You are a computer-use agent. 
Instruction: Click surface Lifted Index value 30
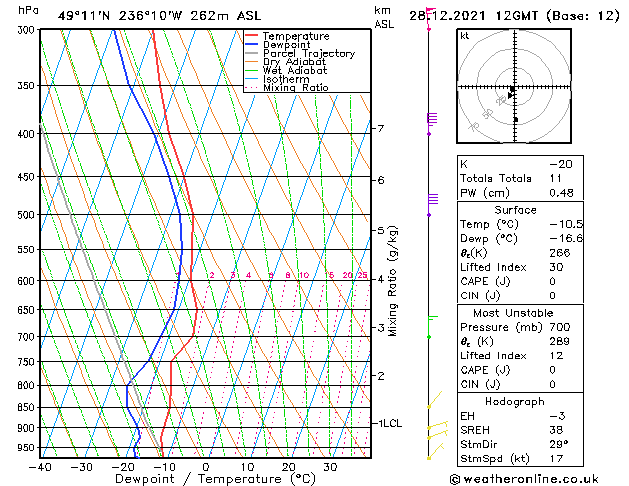pyautogui.click(x=556, y=267)
